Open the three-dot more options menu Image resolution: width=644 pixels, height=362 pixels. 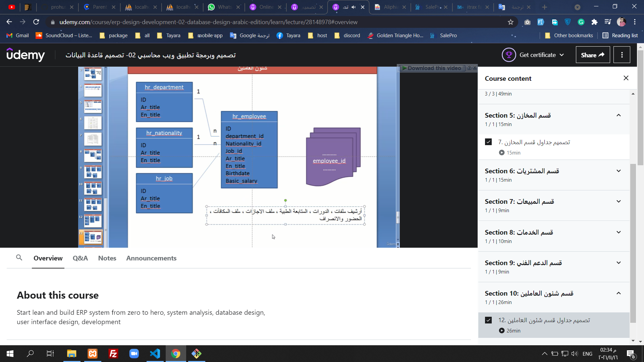(622, 55)
